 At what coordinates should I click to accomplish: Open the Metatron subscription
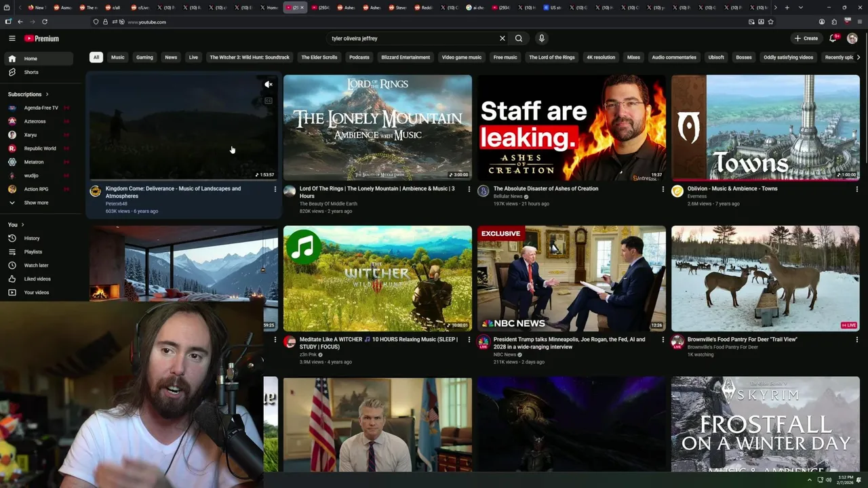click(39, 162)
